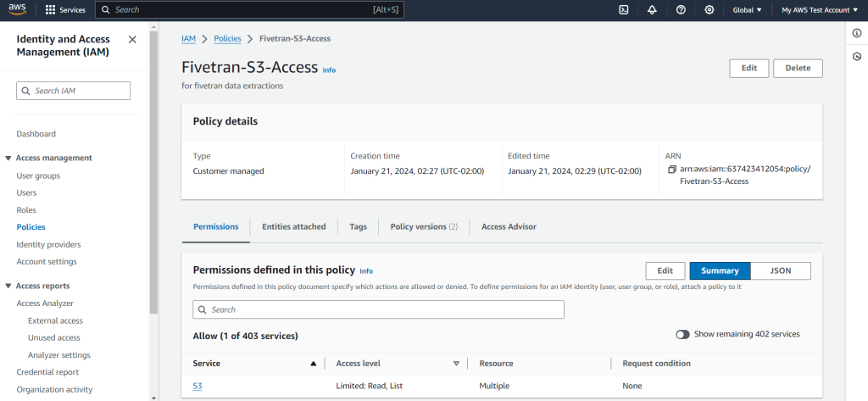Open the Policy versions tab
868x401 pixels.
point(423,226)
